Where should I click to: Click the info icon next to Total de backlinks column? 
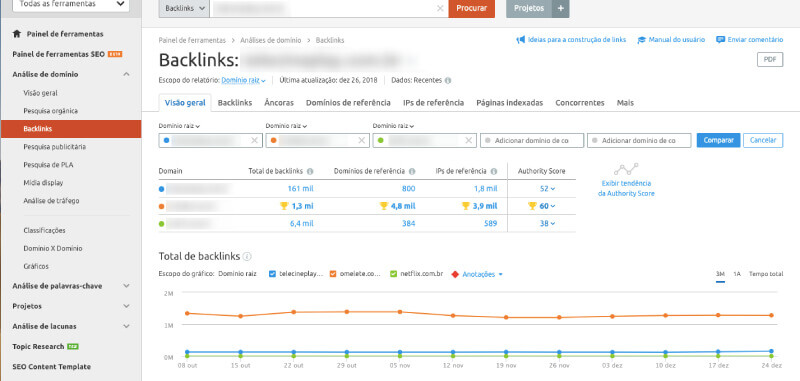(x=310, y=171)
